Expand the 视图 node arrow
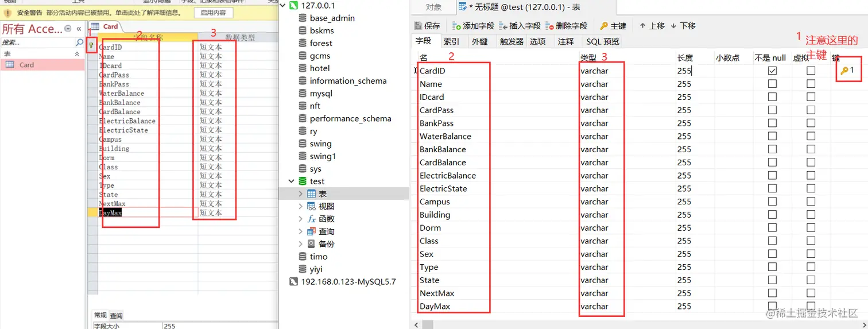The image size is (868, 329). coord(300,207)
